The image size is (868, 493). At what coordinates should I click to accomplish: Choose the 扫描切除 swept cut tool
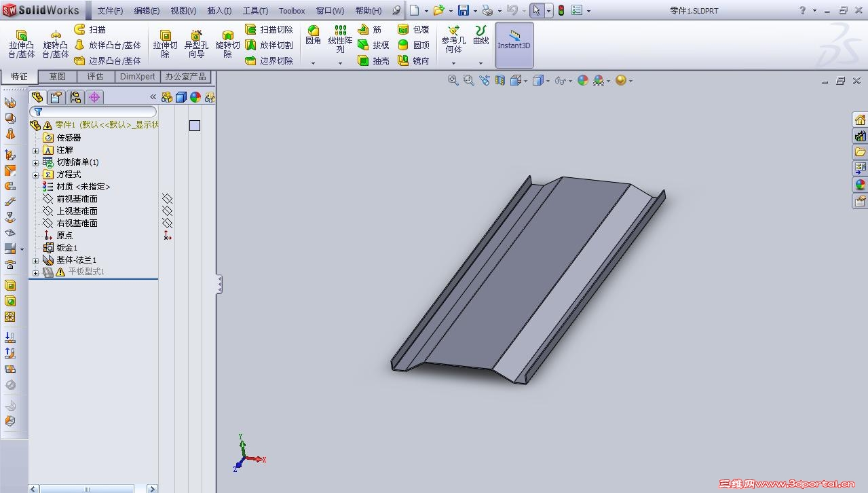pos(269,30)
